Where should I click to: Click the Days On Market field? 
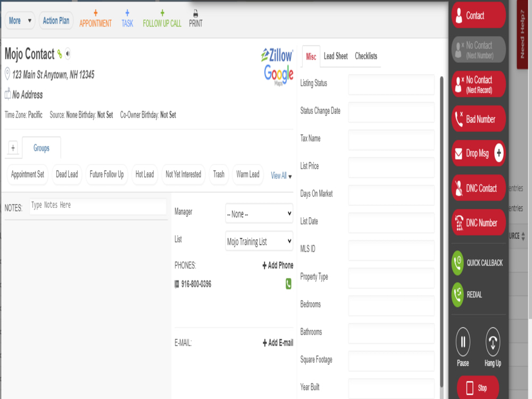(391, 195)
